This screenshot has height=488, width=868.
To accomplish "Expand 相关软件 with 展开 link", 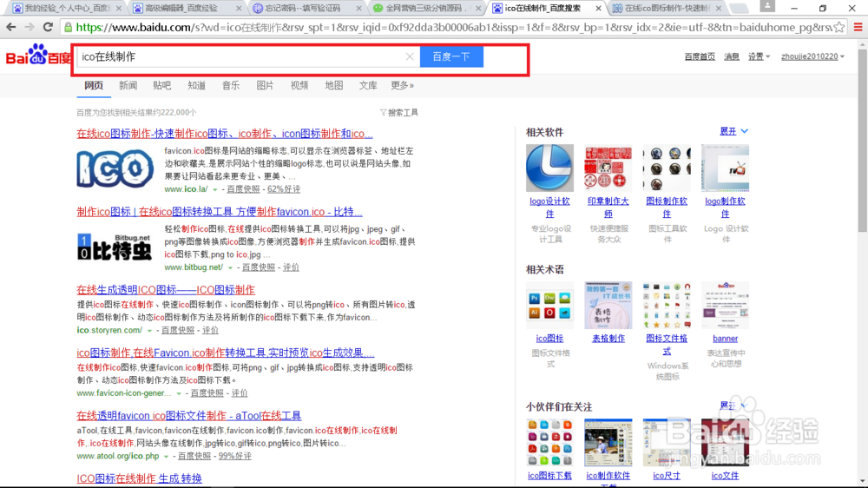I will pyautogui.click(x=733, y=131).
